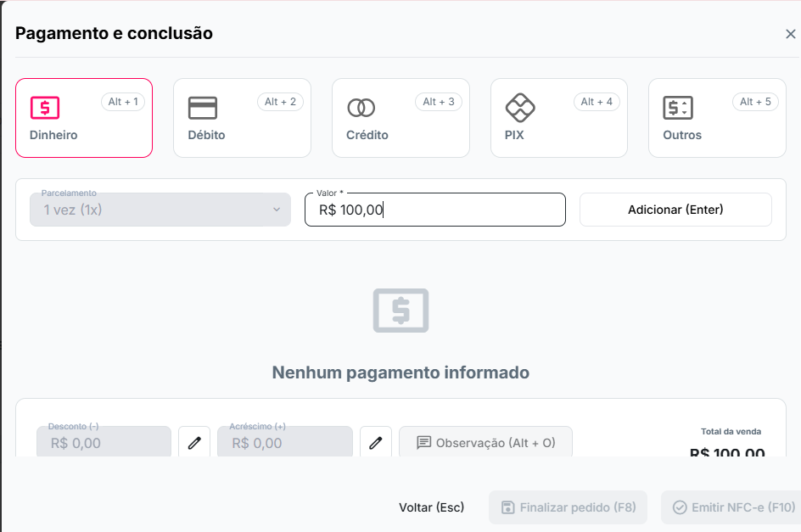
Task: Close the Pagamento e conclusão dialog
Action: coord(791,34)
